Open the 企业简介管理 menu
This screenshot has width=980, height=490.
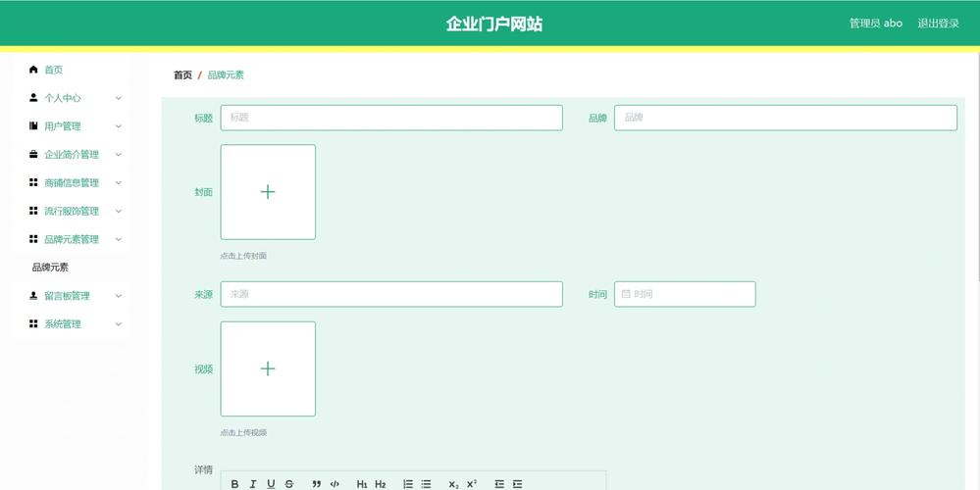click(72, 154)
